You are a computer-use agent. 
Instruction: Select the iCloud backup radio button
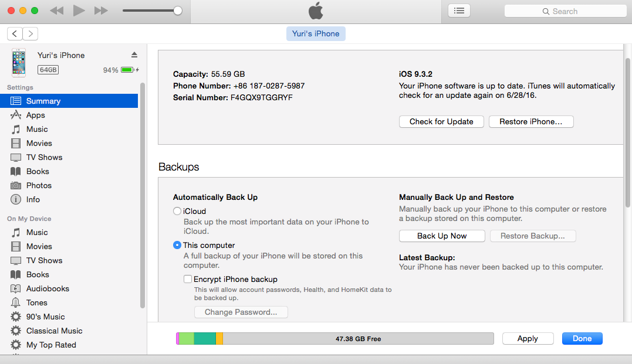point(177,211)
